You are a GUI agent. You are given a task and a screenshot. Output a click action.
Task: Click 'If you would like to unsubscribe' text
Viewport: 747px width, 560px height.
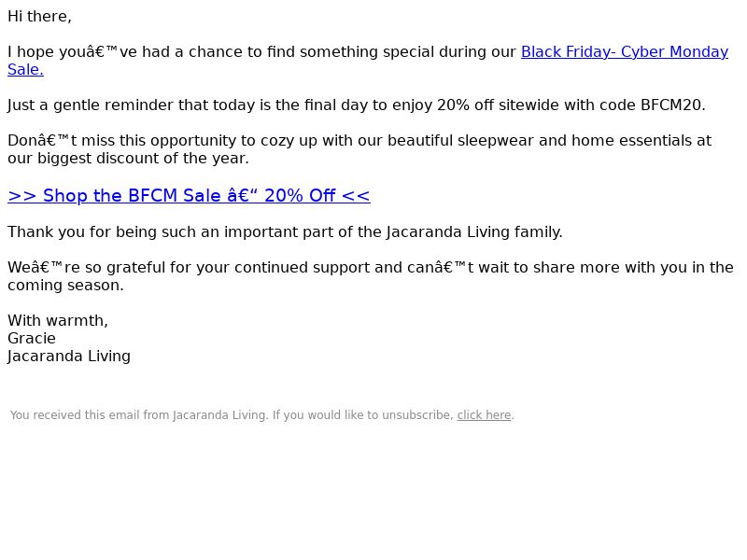coord(362,414)
